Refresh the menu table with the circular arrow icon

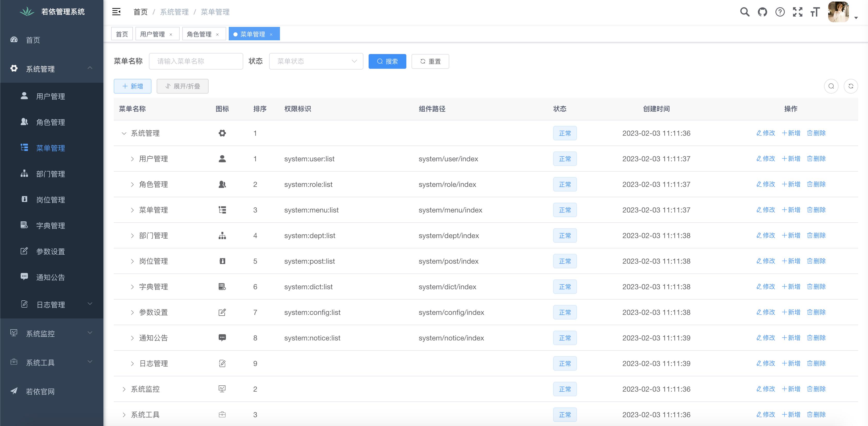point(851,86)
